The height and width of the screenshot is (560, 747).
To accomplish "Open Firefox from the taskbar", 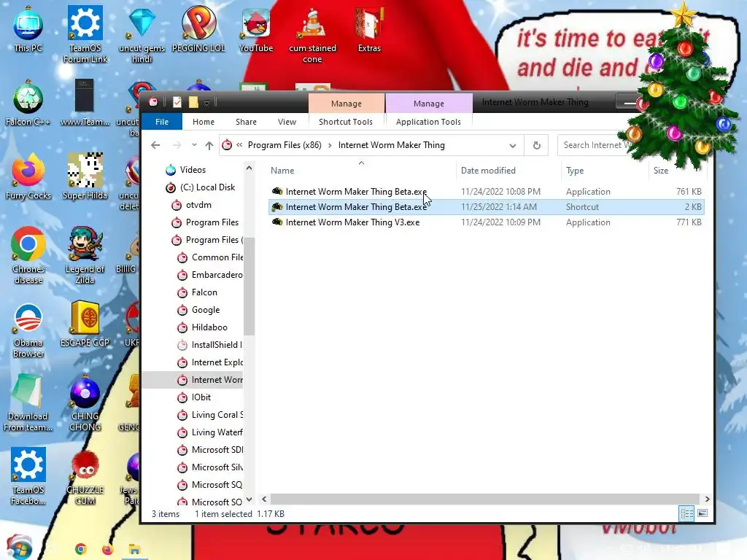I will [108, 549].
